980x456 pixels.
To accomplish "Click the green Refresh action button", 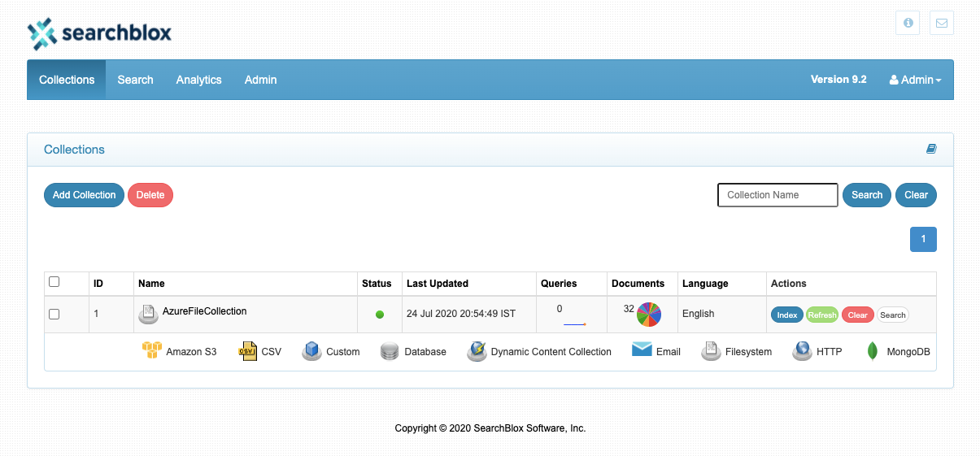I will pos(822,315).
